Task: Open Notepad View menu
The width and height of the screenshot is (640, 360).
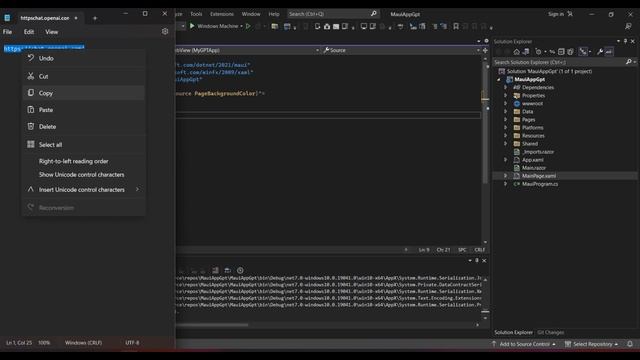Action: point(51,32)
